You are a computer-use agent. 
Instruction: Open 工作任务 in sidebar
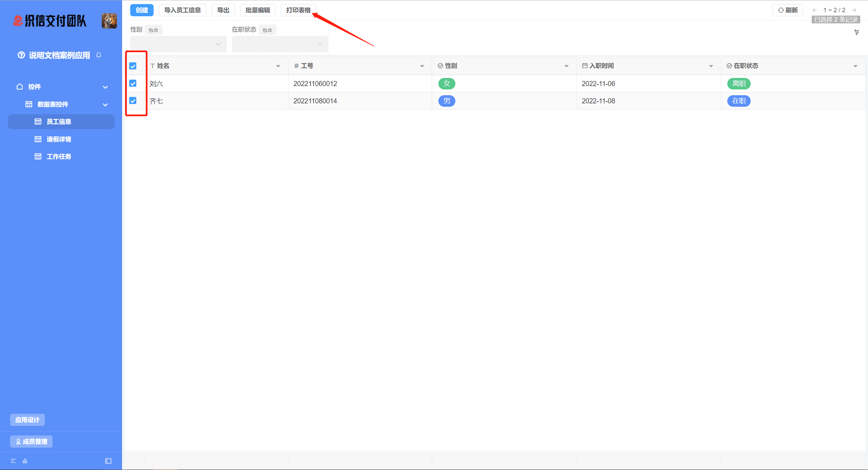point(59,157)
